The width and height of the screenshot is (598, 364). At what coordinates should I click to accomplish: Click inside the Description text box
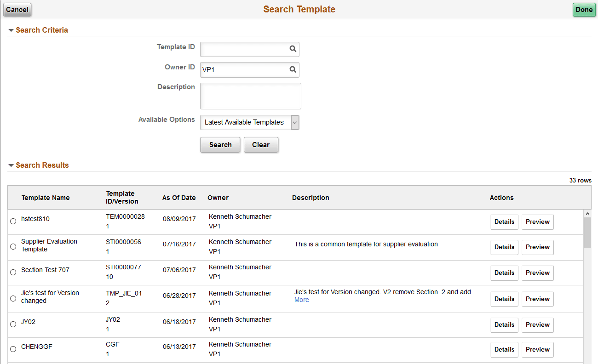pos(250,96)
